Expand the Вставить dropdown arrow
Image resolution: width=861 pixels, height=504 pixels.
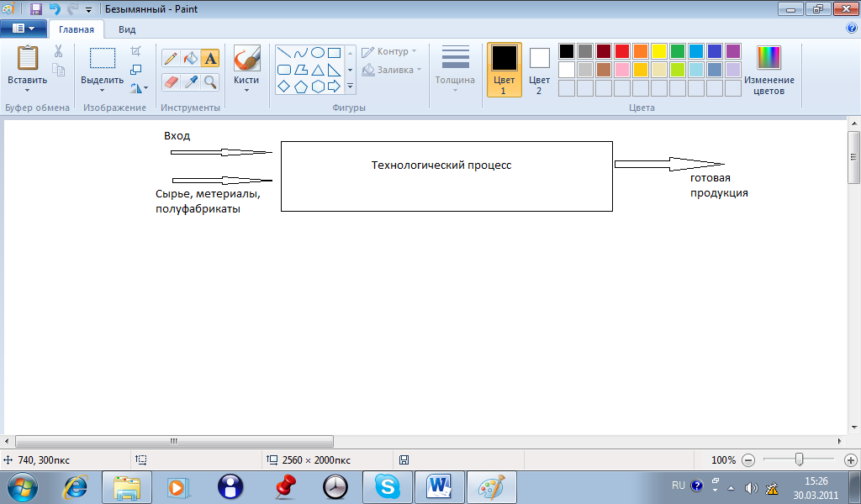pos(27,91)
